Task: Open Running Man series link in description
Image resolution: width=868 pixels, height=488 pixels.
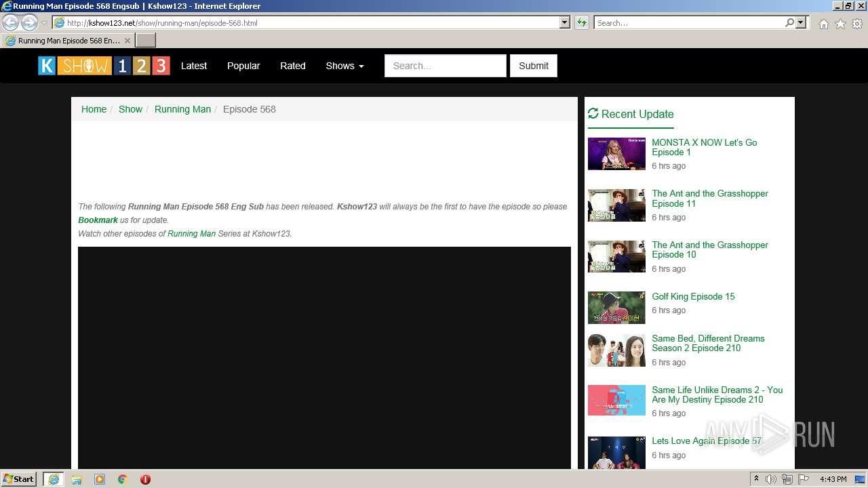Action: (x=191, y=234)
